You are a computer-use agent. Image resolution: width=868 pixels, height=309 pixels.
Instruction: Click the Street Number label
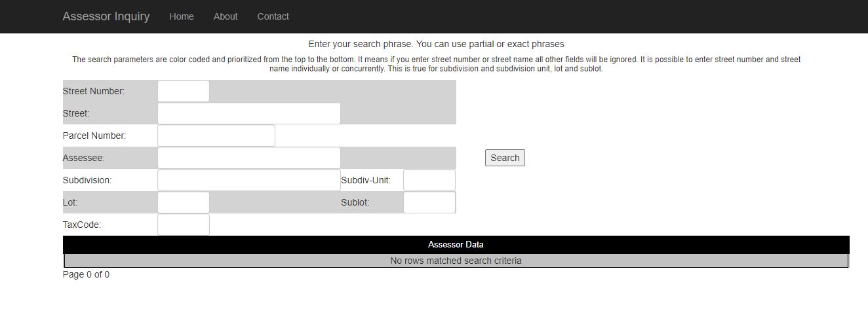pos(94,91)
